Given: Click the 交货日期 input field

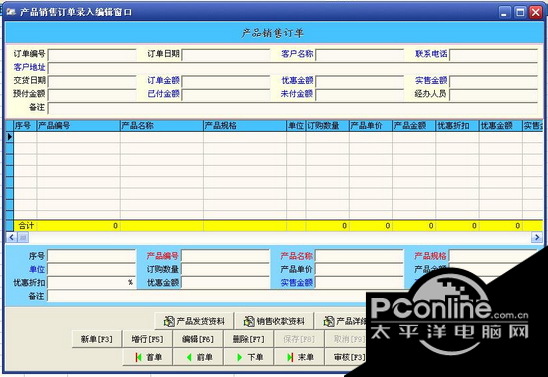Looking at the screenshot, I should [92, 81].
